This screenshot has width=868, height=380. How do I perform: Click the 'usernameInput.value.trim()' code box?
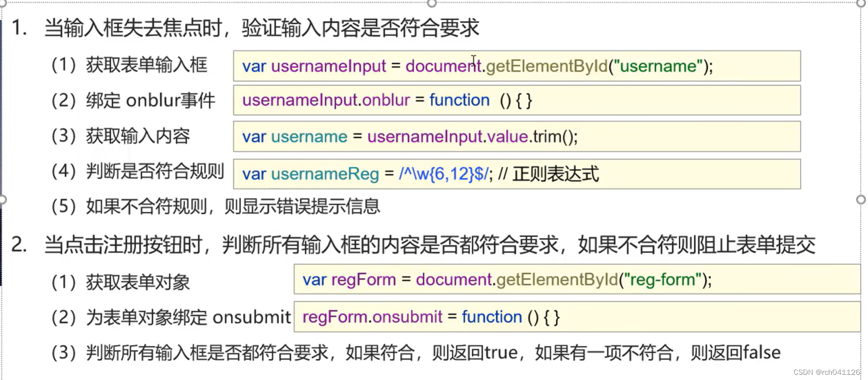[517, 137]
